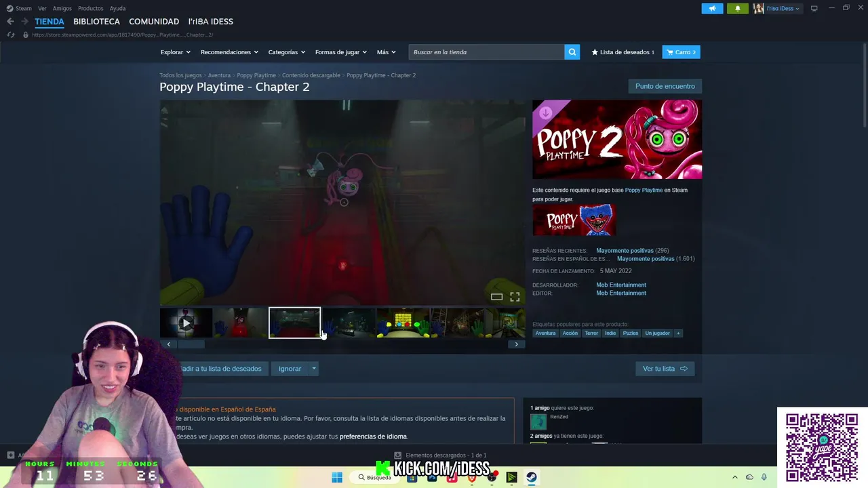Open editor Mob Entertainment link
This screenshot has width=868, height=488.
click(x=621, y=293)
